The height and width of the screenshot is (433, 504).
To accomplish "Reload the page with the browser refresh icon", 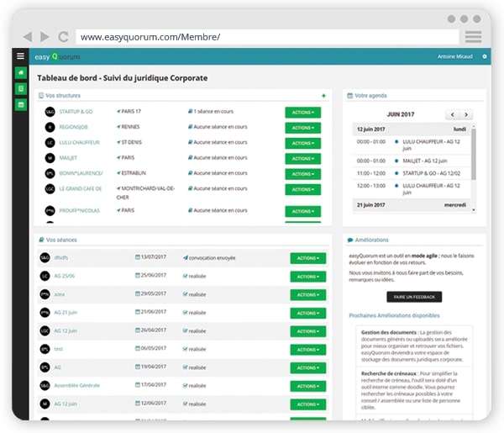I will [x=63, y=37].
